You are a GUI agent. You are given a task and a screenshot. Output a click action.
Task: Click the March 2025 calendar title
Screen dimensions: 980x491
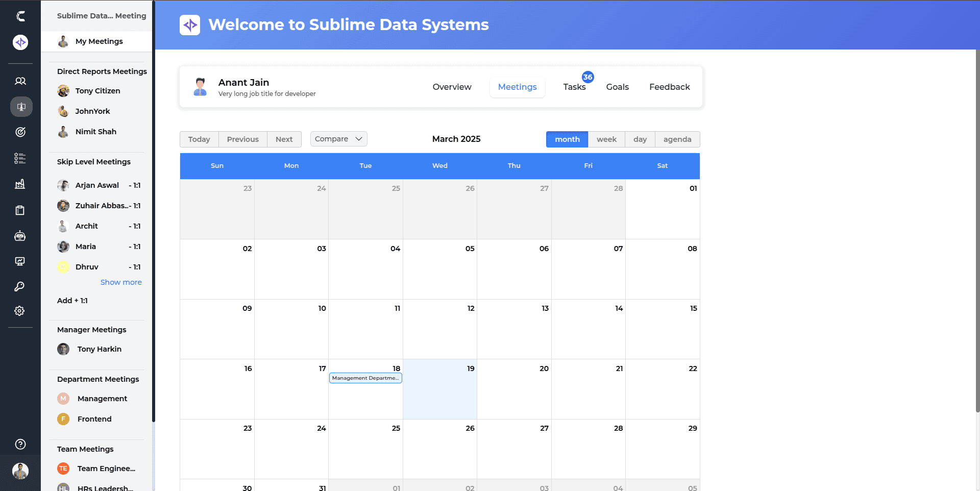coord(456,139)
